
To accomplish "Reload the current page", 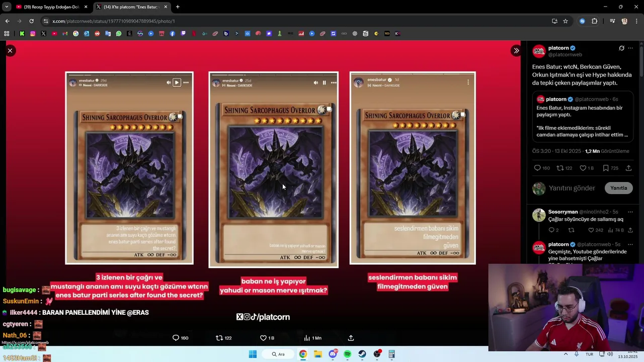I will (x=31, y=21).
